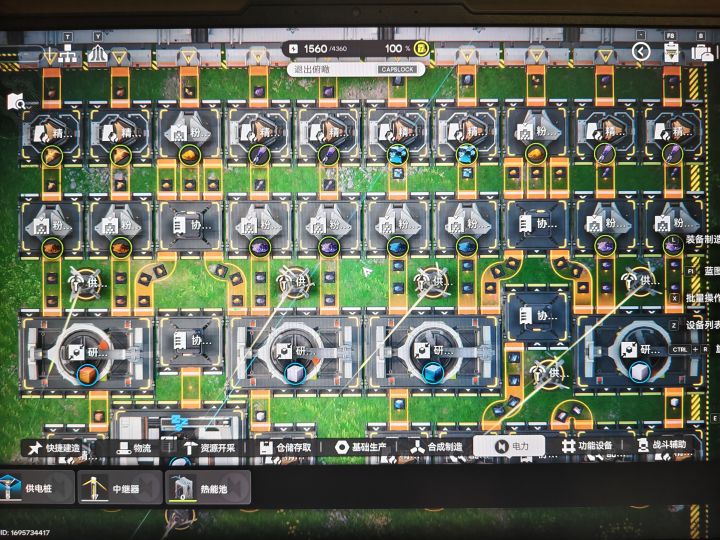Click the 1560/4360 power reading

pos(325,49)
